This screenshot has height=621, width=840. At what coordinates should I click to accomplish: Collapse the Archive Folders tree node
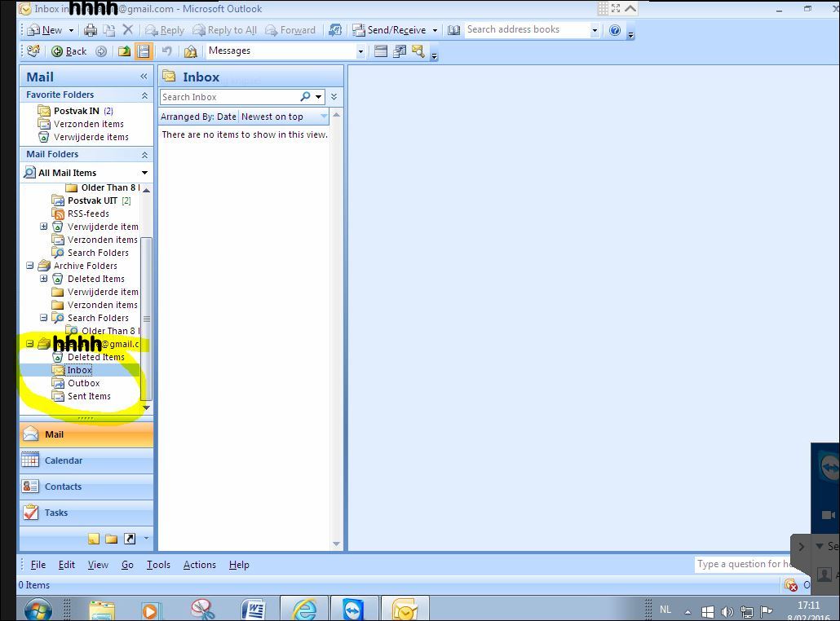[30, 266]
